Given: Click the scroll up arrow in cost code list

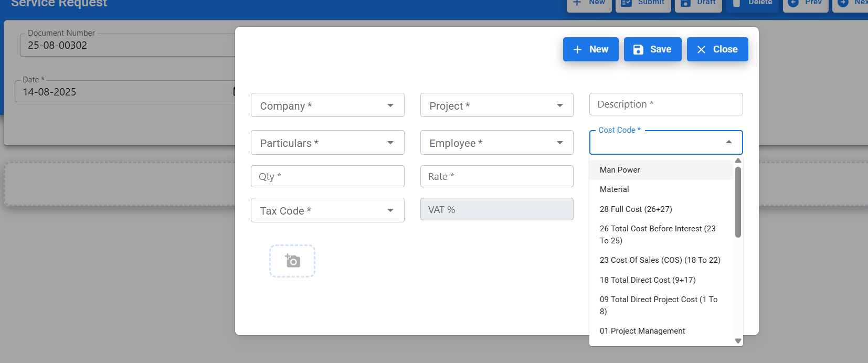Looking at the screenshot, I should [x=738, y=161].
